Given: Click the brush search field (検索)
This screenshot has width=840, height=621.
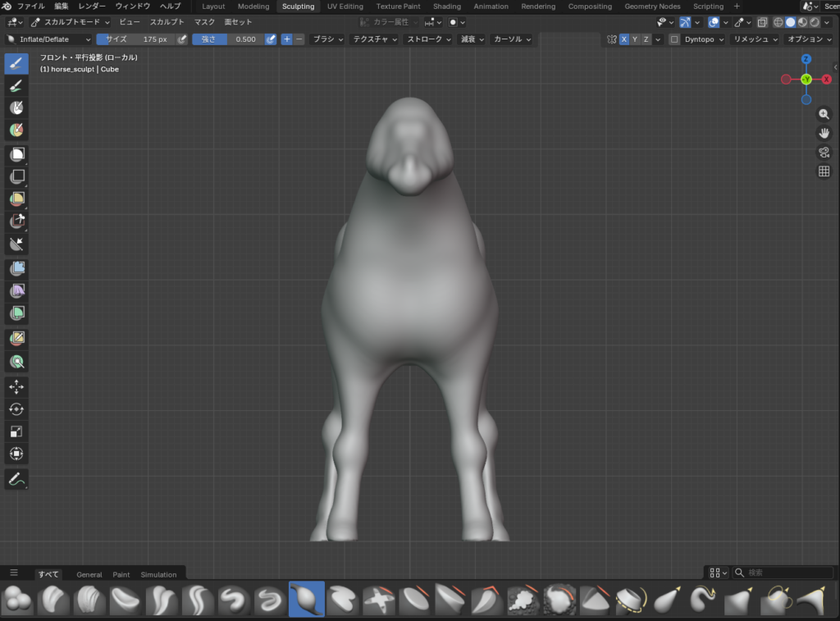Looking at the screenshot, I should [x=783, y=573].
